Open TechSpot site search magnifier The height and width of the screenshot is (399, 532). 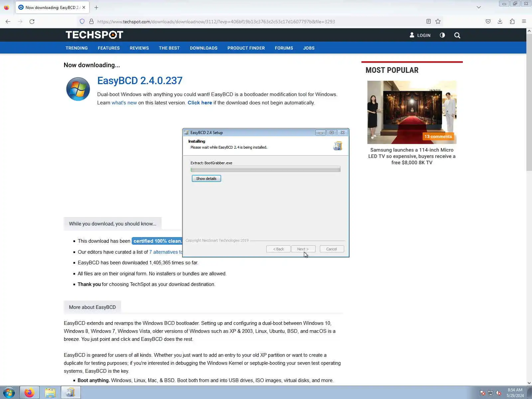457,35
